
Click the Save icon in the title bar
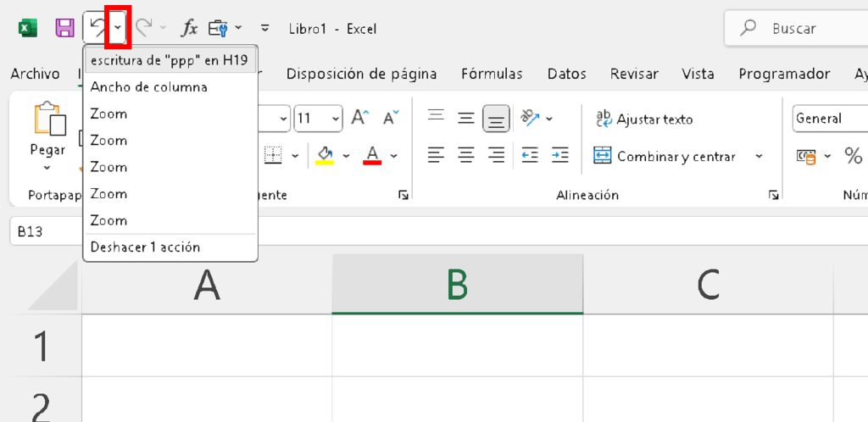coord(64,29)
